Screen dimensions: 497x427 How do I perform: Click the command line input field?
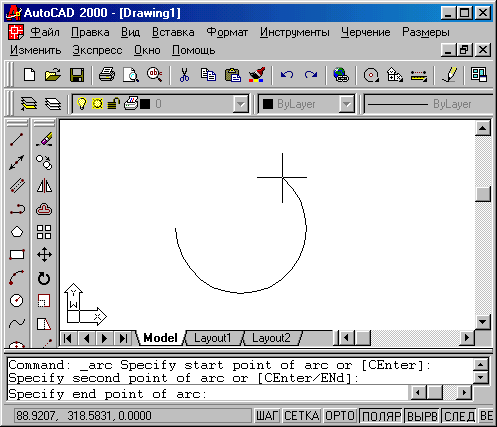pos(207,394)
